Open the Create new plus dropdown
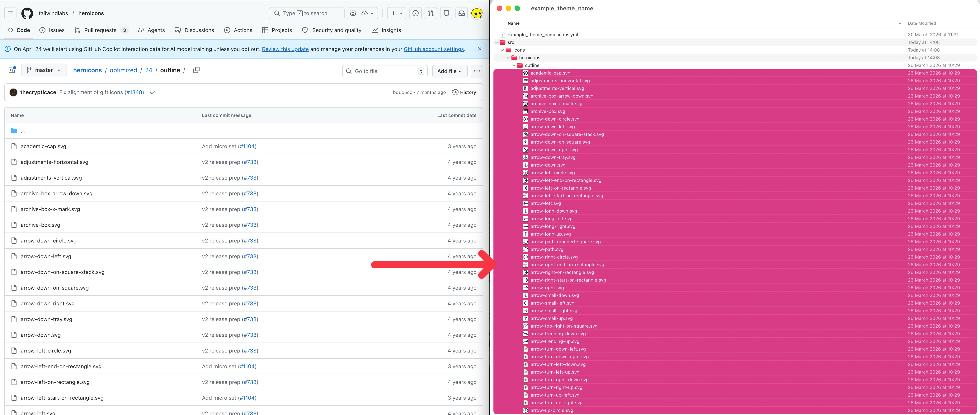 [396, 13]
